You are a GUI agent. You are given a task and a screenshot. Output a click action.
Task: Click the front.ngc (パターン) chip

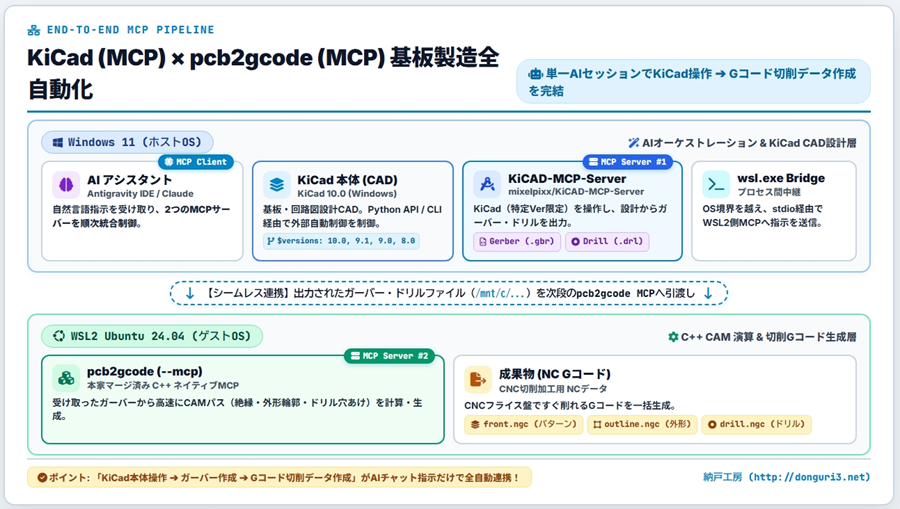point(523,425)
